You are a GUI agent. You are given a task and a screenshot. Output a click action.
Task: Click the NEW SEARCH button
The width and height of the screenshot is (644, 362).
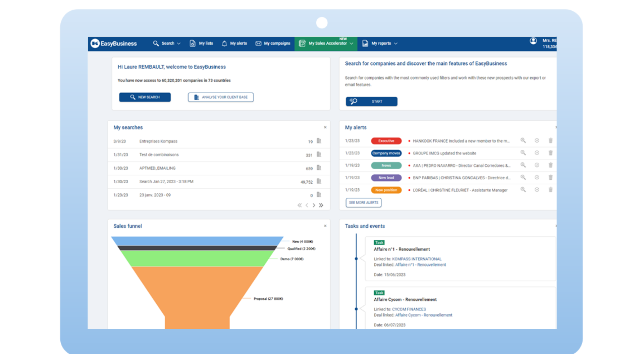point(145,97)
